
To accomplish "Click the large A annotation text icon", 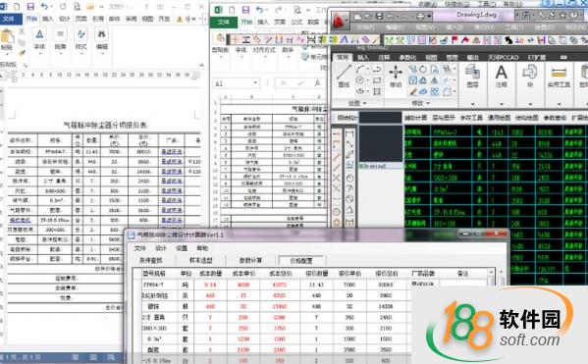I will (502, 77).
